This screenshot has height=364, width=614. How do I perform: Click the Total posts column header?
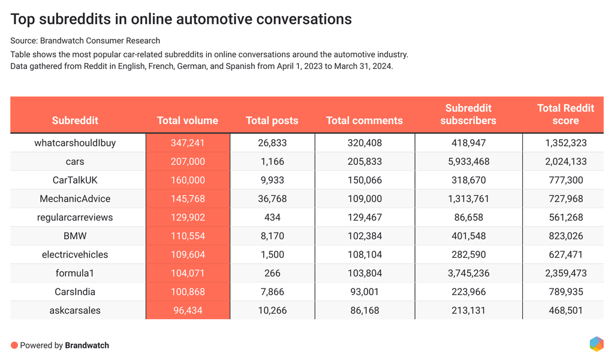click(x=272, y=120)
